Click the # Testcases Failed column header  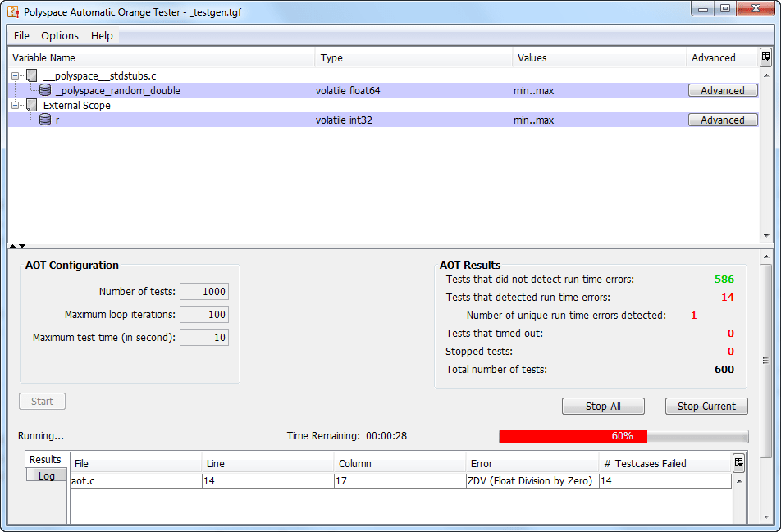click(x=665, y=463)
